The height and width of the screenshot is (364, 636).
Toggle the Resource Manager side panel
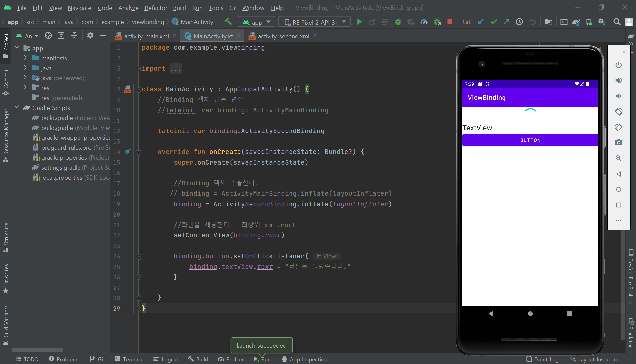(6, 135)
